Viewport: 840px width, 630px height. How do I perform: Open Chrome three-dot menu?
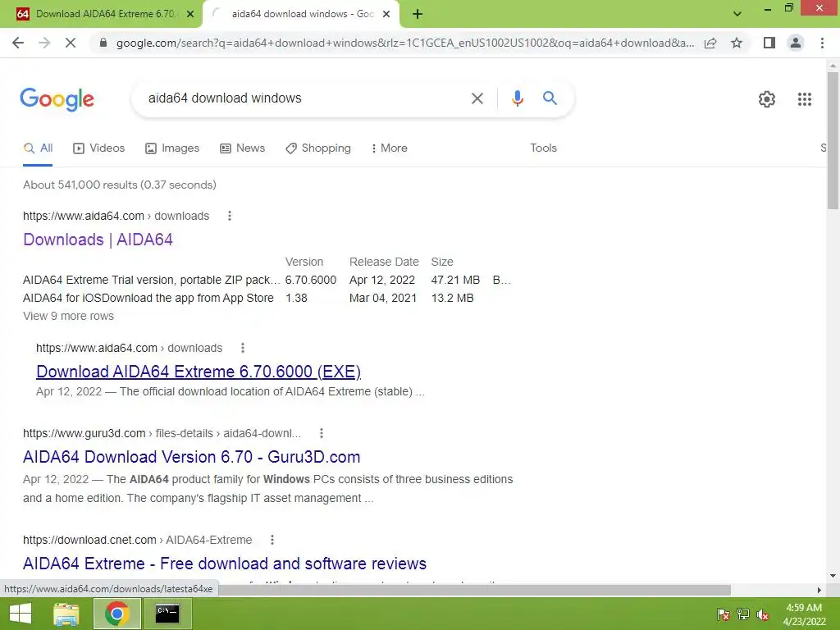tap(822, 43)
